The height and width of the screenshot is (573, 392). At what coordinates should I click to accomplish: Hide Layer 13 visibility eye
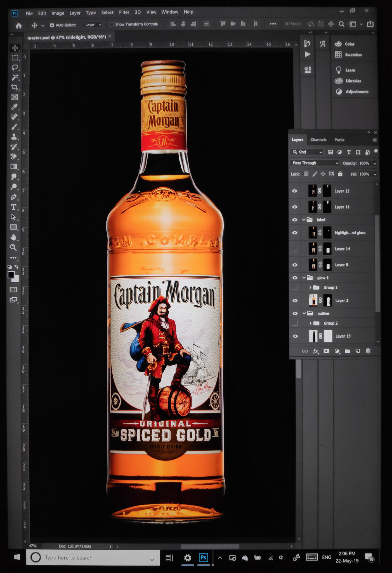(295, 336)
